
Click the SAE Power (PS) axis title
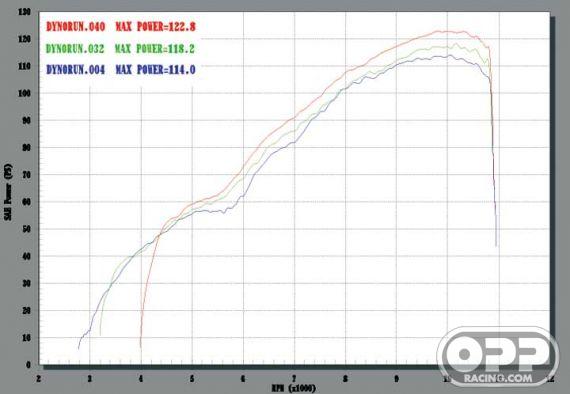pos(8,192)
